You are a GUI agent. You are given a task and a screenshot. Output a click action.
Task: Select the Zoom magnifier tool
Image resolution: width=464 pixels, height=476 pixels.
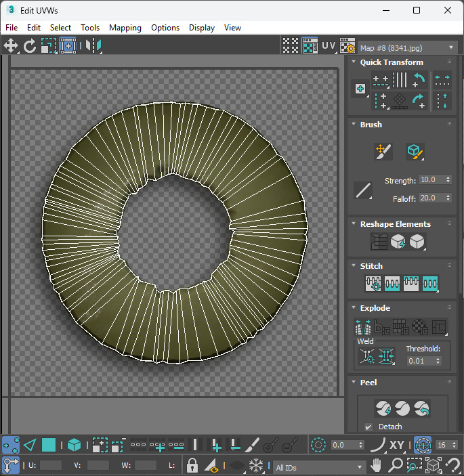[x=396, y=464]
